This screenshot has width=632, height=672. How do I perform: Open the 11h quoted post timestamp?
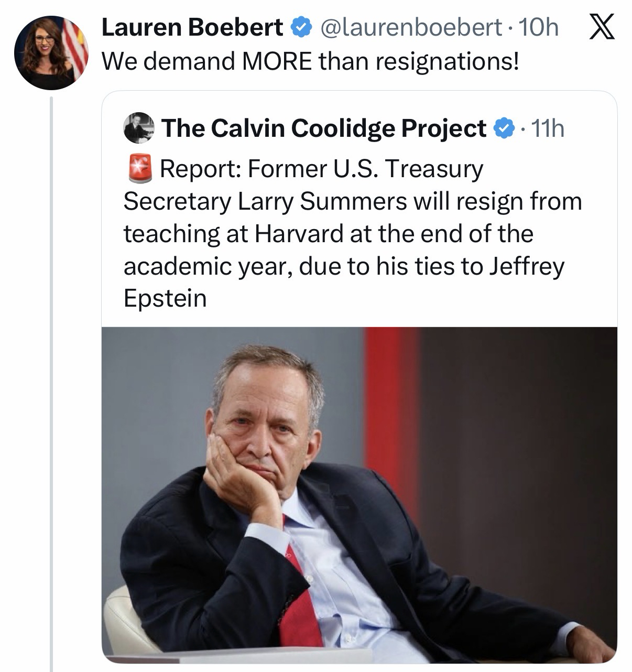pos(548,128)
